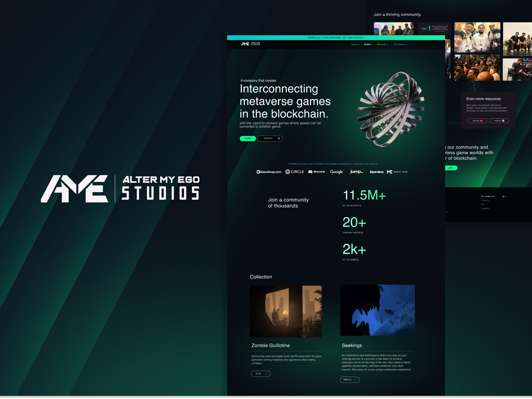Click the Discord partner logo

pyautogui.click(x=317, y=172)
